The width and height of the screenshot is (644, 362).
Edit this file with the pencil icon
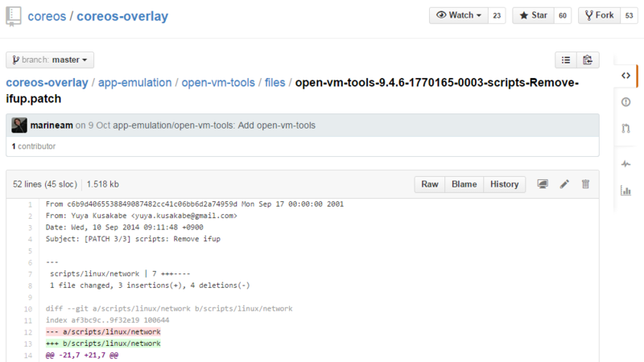(564, 184)
